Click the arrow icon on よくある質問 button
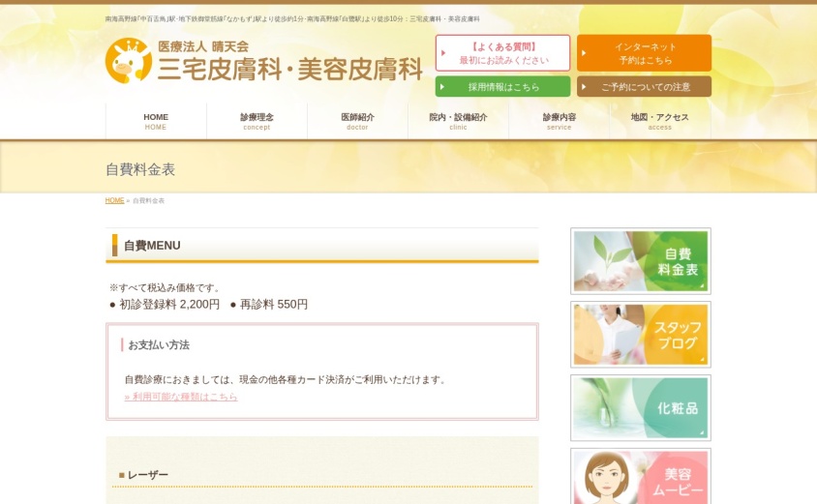Viewport: 817px width, 504px height. click(x=443, y=53)
